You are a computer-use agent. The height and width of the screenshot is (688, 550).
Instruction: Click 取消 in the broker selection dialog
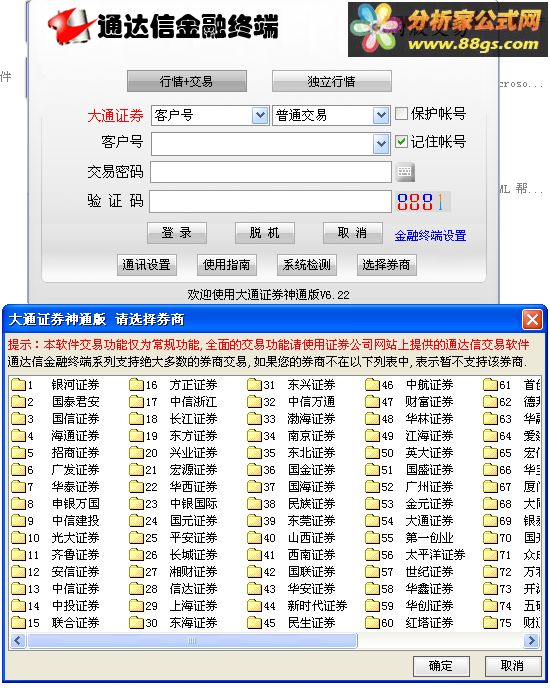coord(512,666)
